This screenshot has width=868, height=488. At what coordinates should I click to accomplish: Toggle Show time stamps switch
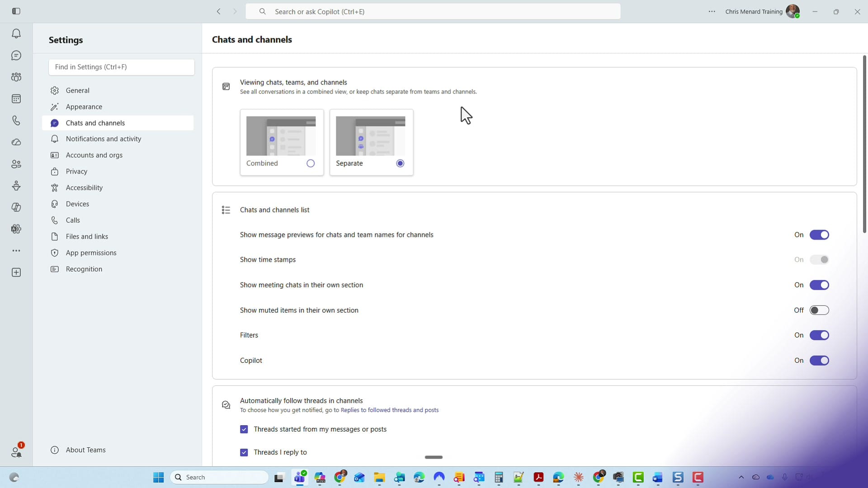click(x=819, y=259)
